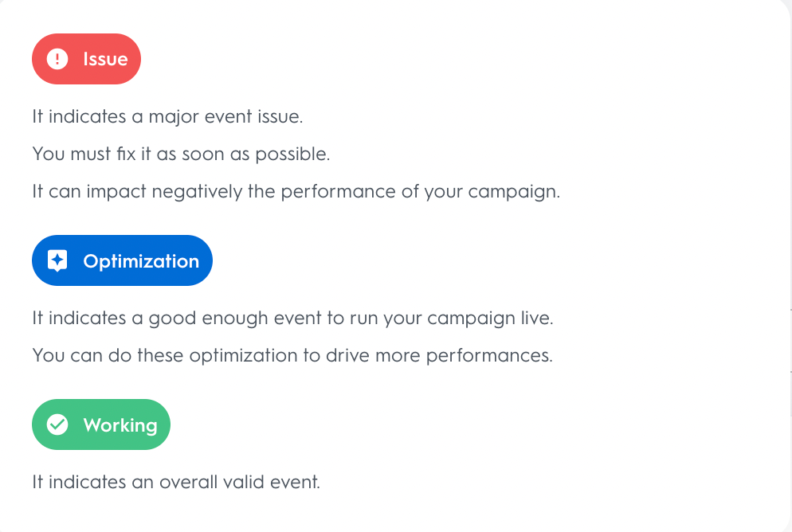Click the sentence beginning 'You can do these optimization'
Viewport: 792px width, 532px height.
(292, 355)
